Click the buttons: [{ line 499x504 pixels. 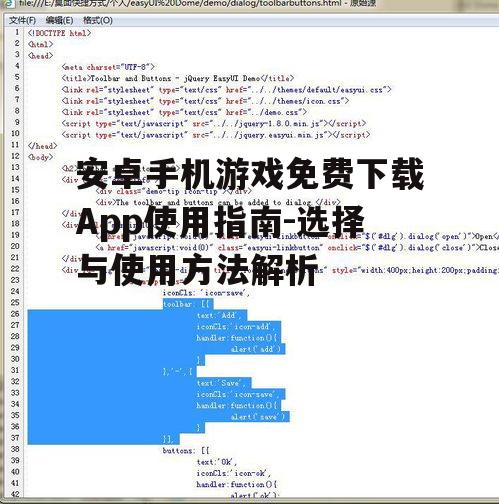click(186, 451)
